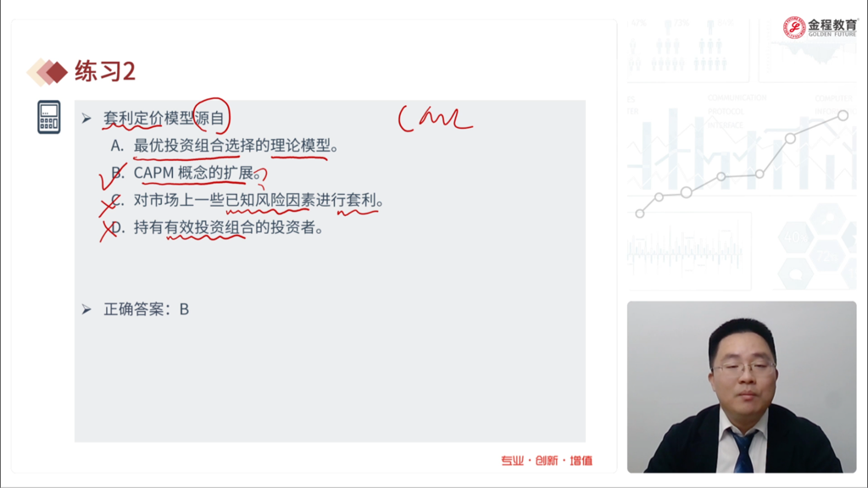868x488 pixels.
Task: Click the red cross mark on option D
Action: pos(108,230)
